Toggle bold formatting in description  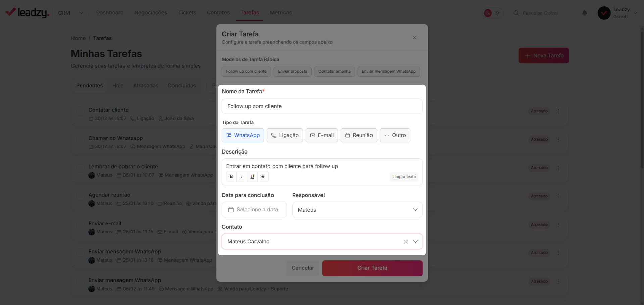[231, 176]
